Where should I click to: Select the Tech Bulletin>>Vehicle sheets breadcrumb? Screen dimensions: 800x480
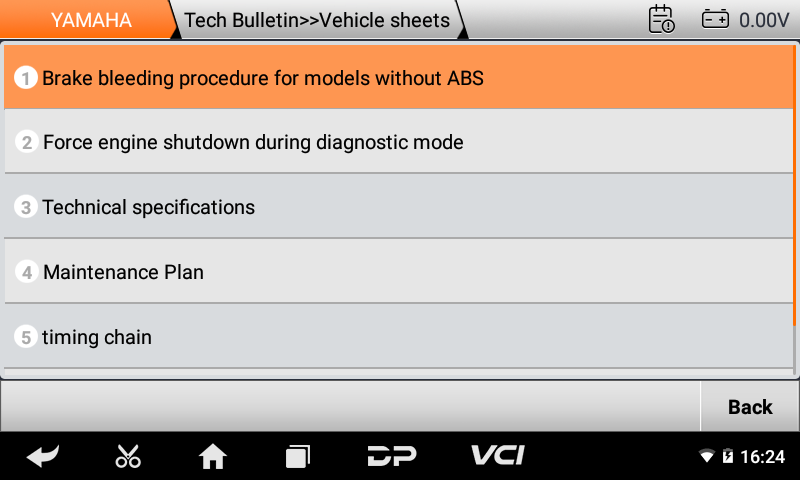(316, 20)
